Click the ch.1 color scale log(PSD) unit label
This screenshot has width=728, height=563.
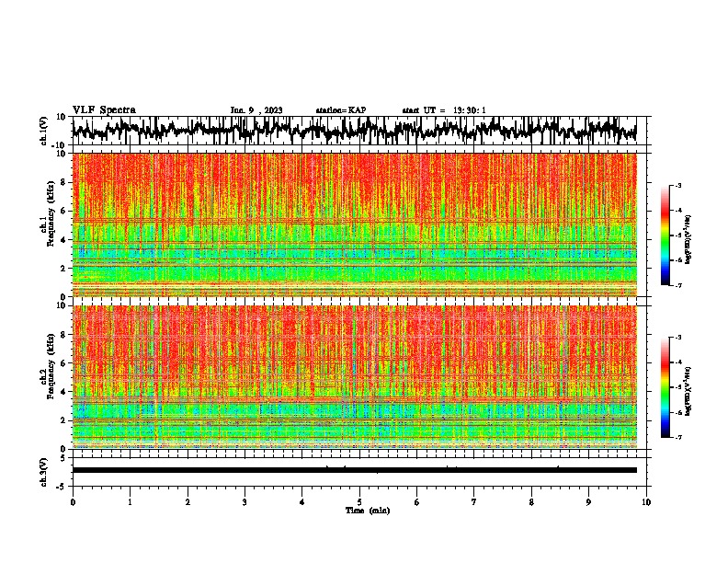click(688, 240)
